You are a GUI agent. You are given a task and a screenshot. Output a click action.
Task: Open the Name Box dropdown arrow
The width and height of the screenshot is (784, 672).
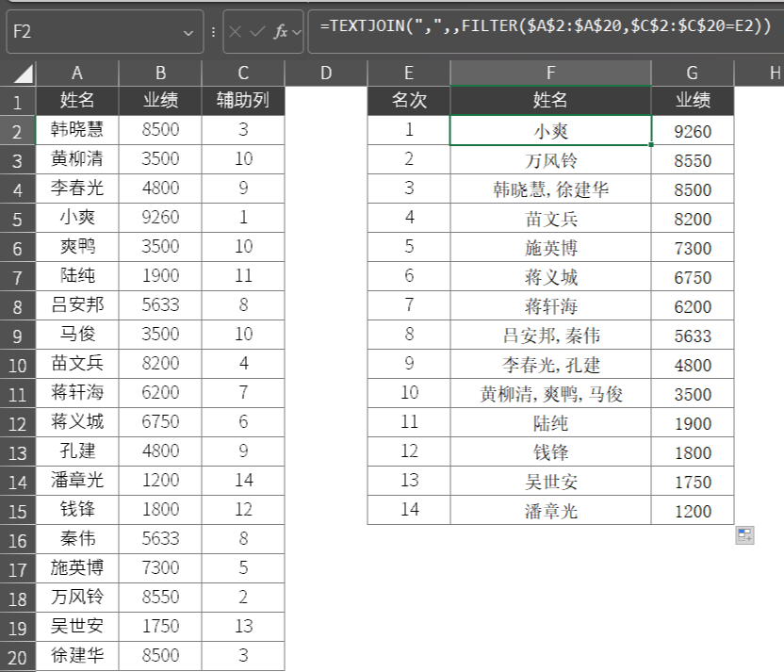pyautogui.click(x=188, y=33)
